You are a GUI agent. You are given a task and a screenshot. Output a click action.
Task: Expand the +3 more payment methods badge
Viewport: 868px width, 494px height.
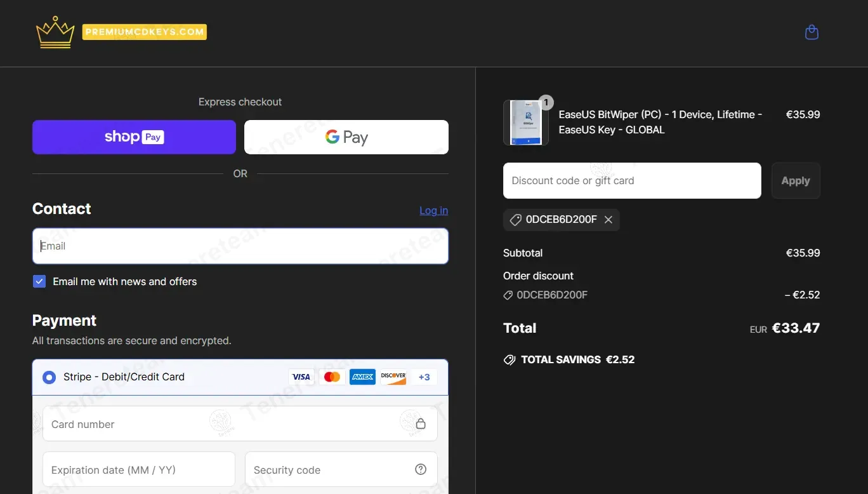[x=424, y=377]
